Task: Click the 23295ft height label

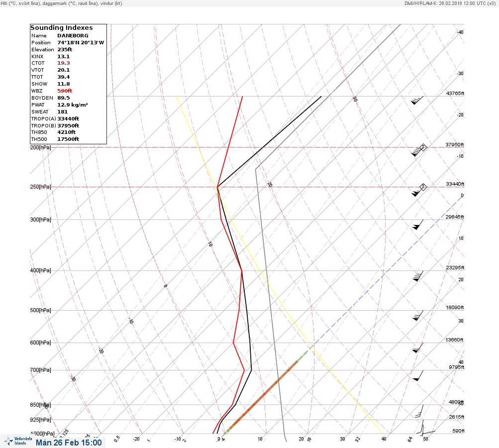Action: 455,267
